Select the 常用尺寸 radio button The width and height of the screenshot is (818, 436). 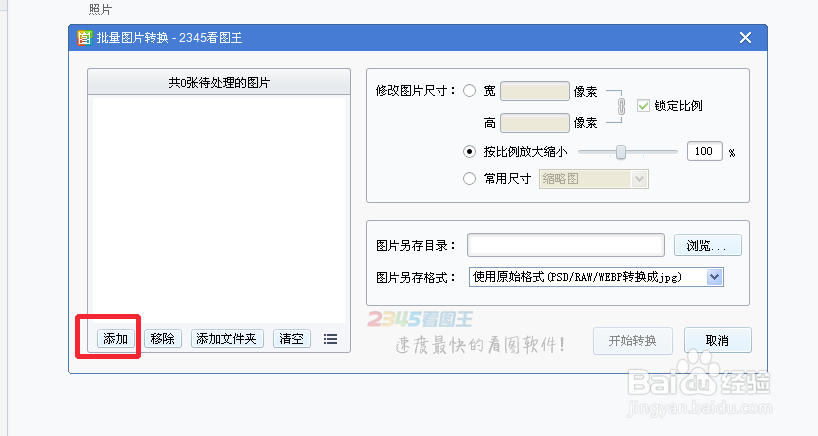(x=470, y=179)
